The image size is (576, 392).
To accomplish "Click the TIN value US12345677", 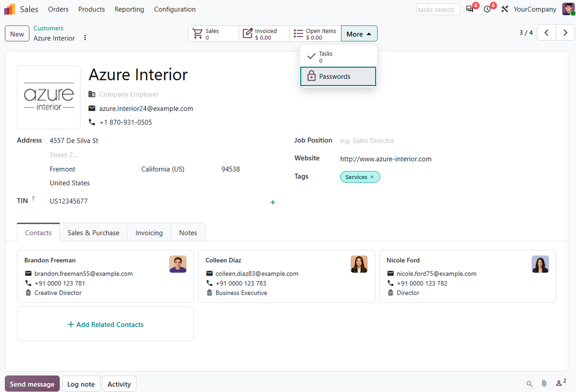I will tap(69, 201).
